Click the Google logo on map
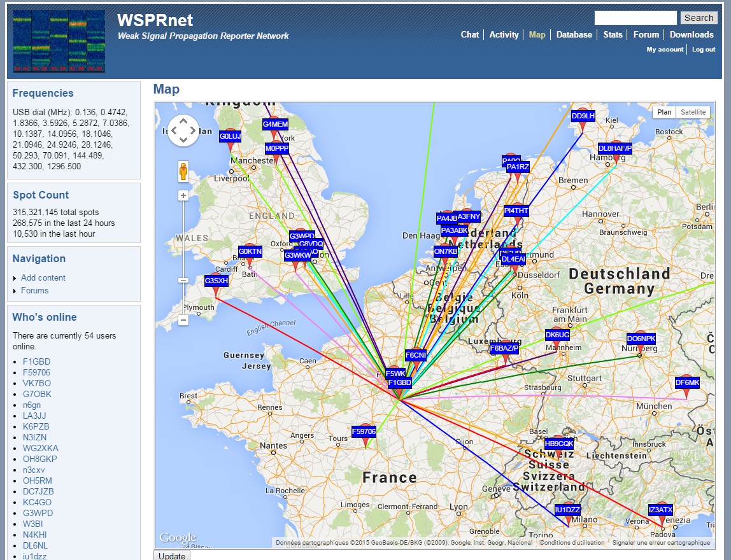Viewport: 731px width, 560px height. point(178,538)
